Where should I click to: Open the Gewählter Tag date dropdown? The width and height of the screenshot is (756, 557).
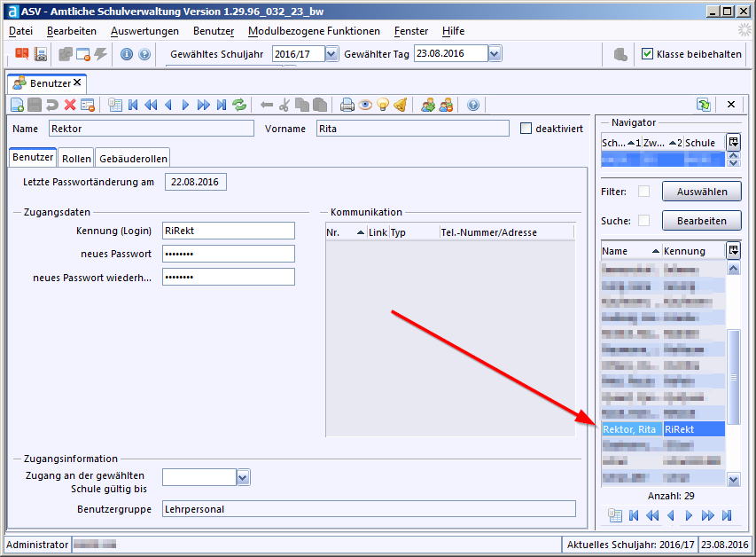[x=495, y=54]
